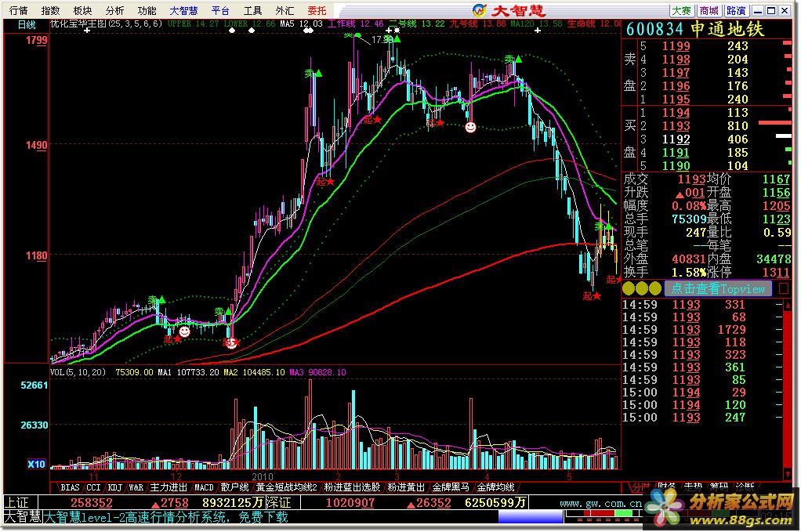
Task: Open the 板块 menu
Action: tap(83, 10)
